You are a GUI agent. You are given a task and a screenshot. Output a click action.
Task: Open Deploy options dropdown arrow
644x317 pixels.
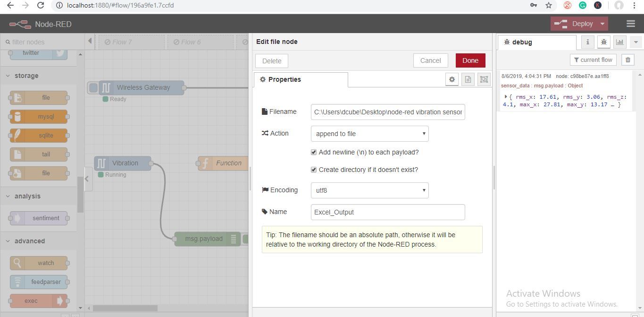click(x=602, y=24)
